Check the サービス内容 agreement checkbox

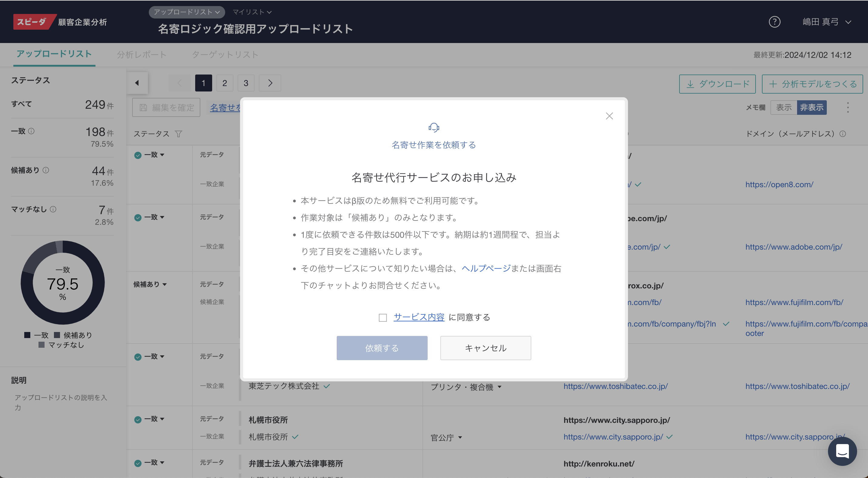pyautogui.click(x=382, y=318)
